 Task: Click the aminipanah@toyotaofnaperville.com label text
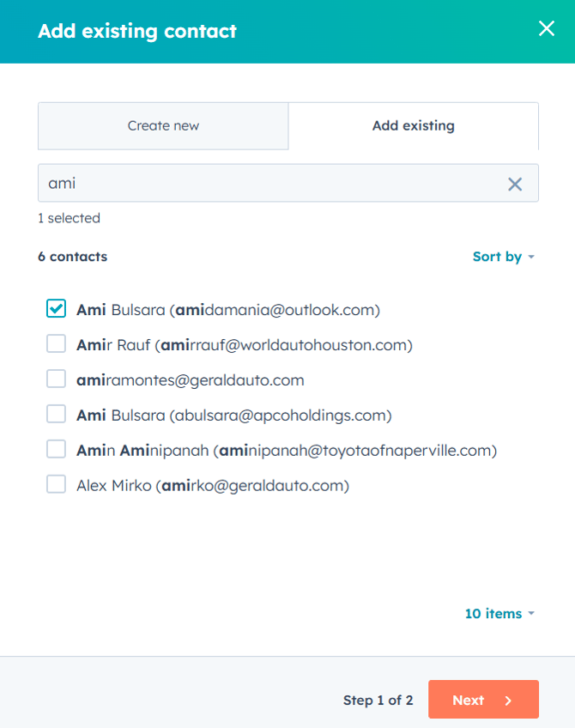(x=287, y=451)
